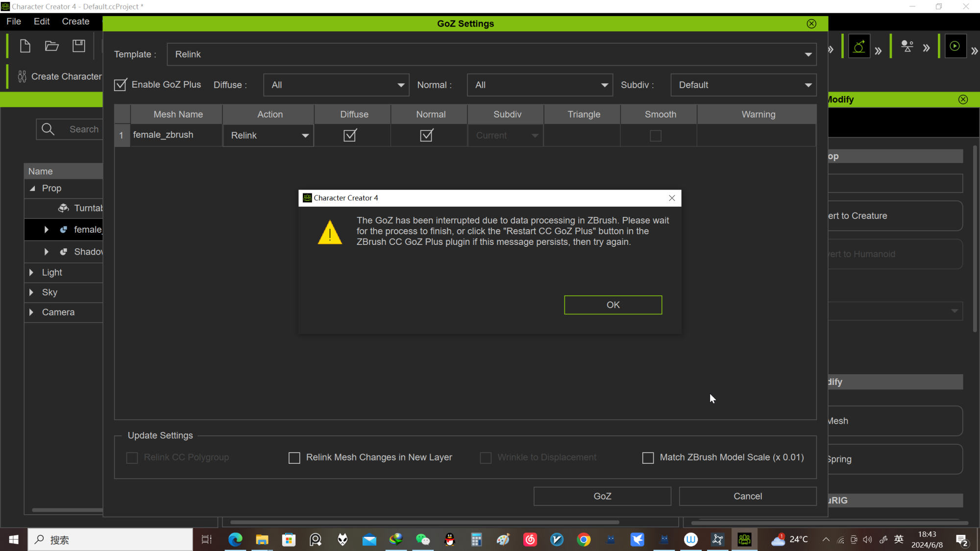Viewport: 980px width, 551px height.
Task: Click the Open Project folder icon
Action: point(52,46)
